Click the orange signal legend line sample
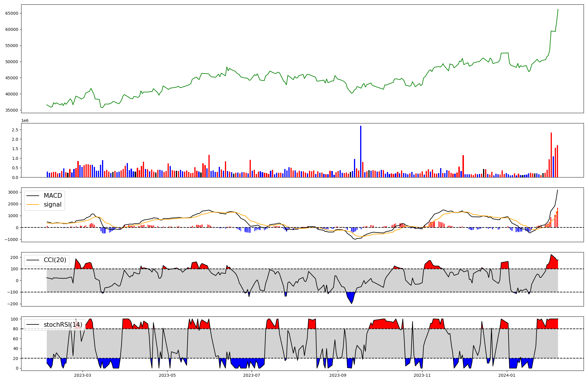 pos(33,205)
